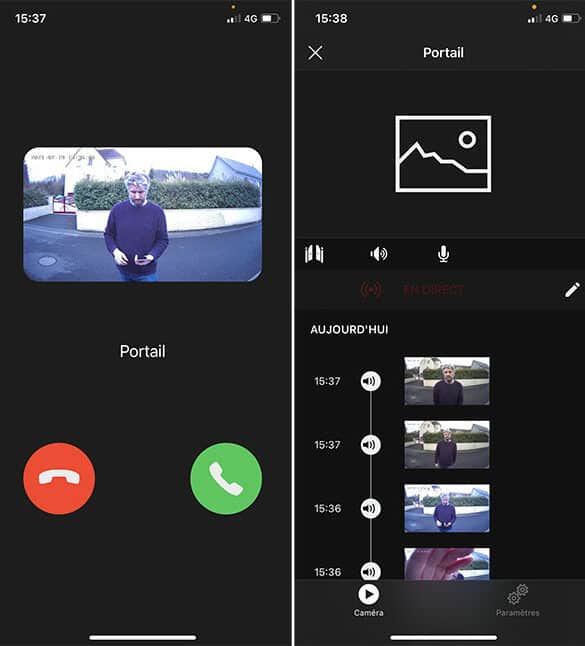Screen dimensions: 585x646
Task: Open the first 15:37 recording thumbnail
Action: 447,381
